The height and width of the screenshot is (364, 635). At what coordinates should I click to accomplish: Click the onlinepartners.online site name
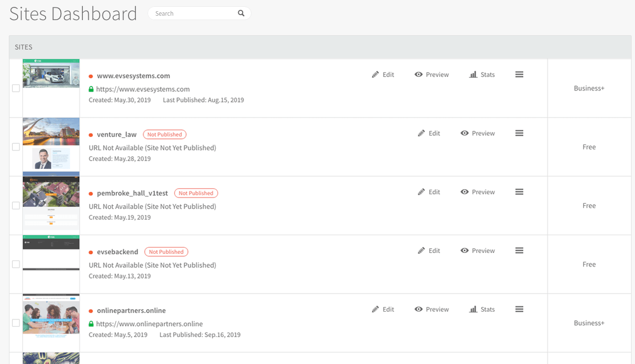point(131,311)
